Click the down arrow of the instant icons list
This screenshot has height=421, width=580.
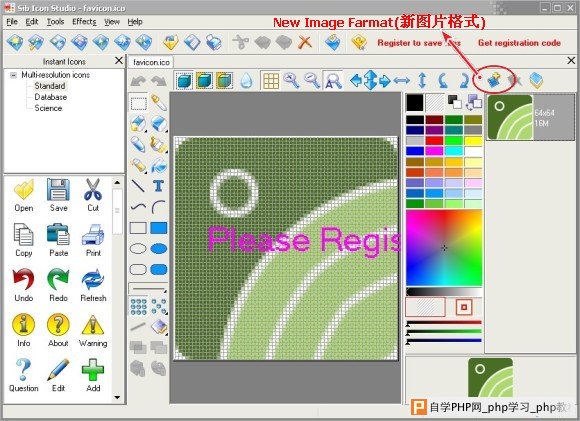(117, 397)
